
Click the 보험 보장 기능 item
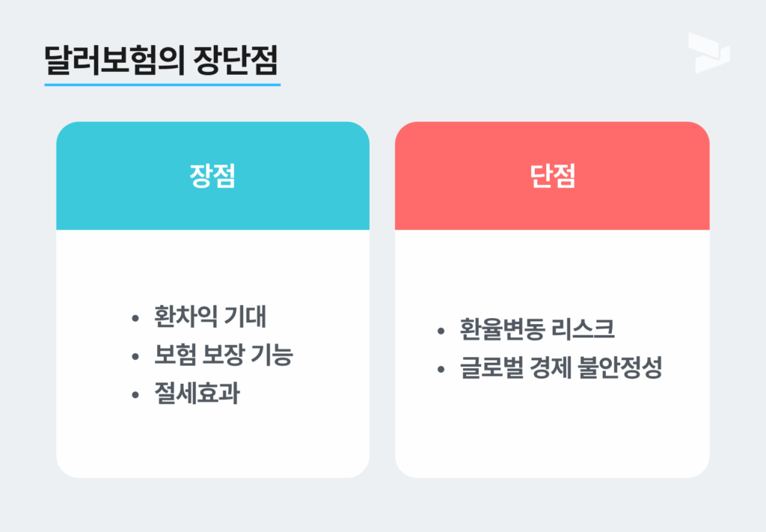[x=223, y=355]
